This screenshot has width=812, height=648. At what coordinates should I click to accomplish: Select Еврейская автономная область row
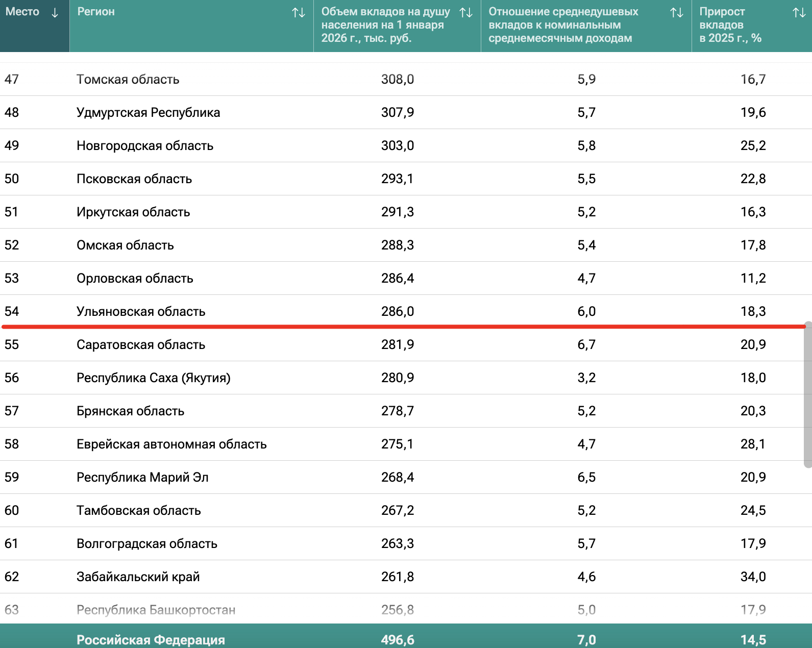(171, 444)
